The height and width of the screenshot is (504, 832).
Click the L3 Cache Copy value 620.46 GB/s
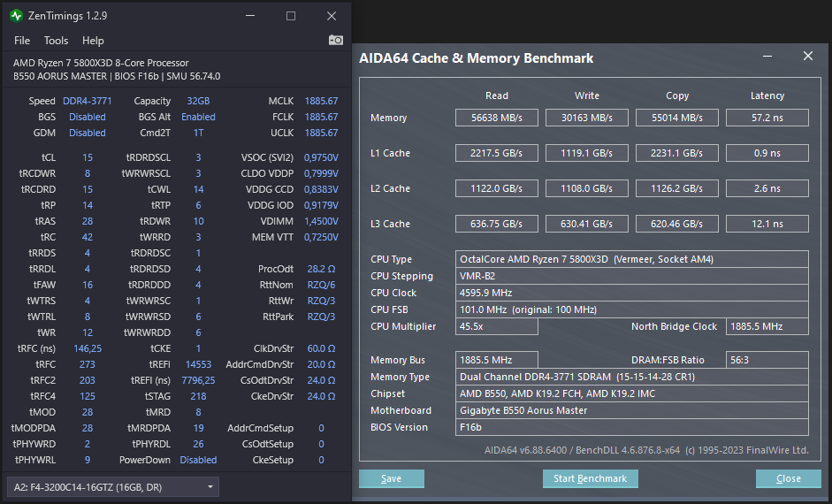point(677,224)
